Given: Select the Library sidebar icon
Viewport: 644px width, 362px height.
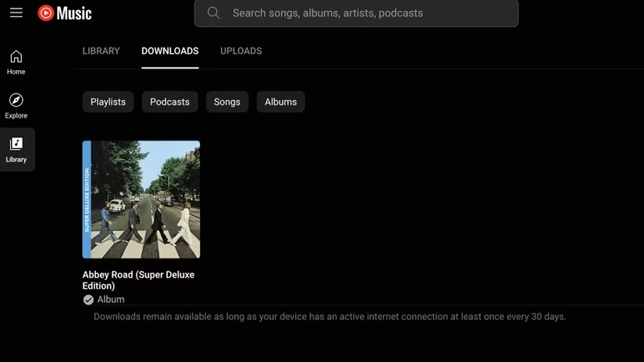Looking at the screenshot, I should [16, 150].
